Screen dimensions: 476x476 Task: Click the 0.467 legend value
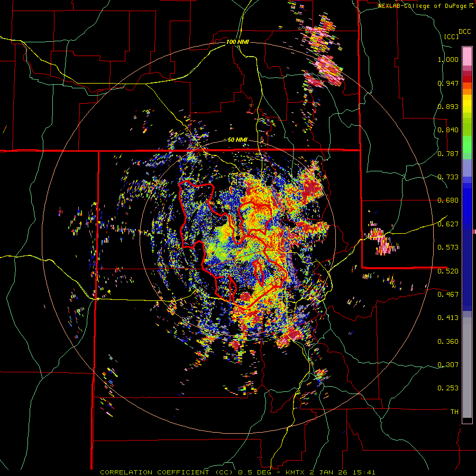[x=448, y=295]
